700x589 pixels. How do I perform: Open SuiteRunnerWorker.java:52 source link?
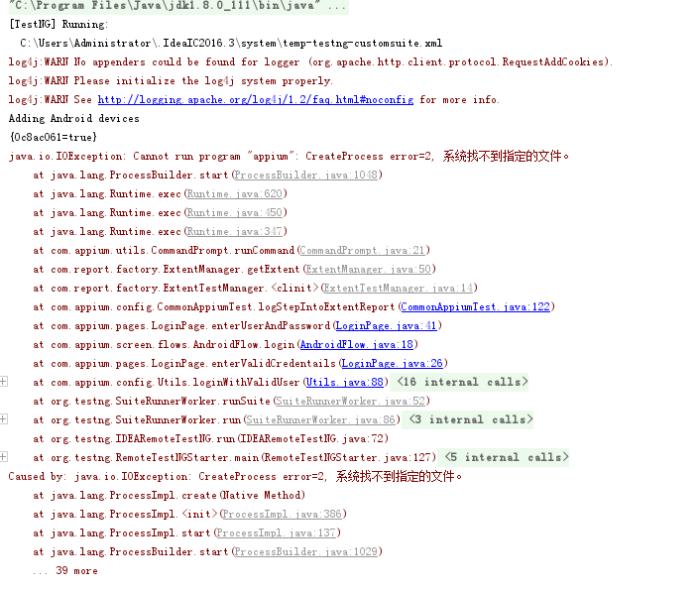[x=350, y=401]
